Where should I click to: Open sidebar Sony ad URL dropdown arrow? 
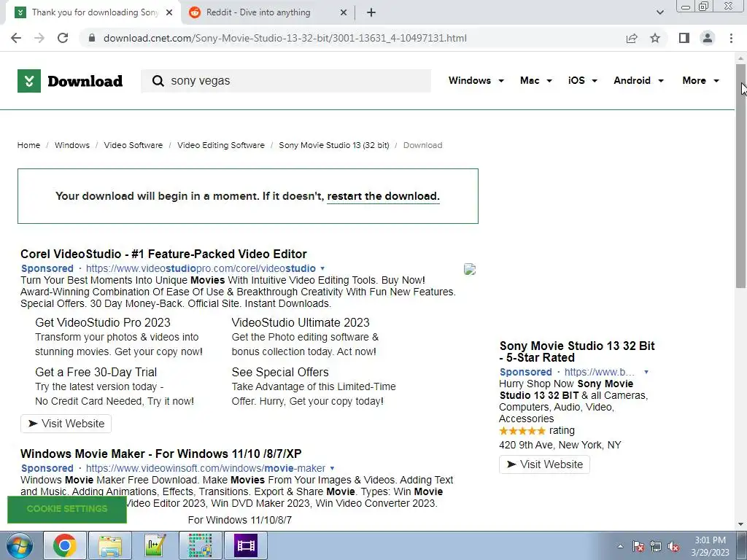pos(646,372)
